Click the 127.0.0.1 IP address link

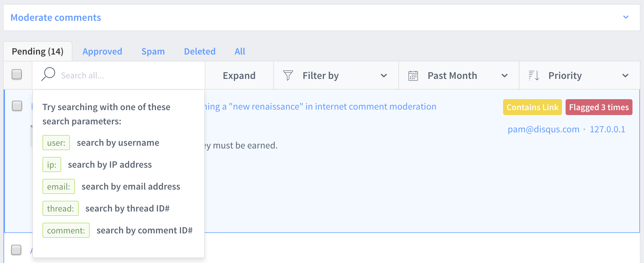pos(607,129)
